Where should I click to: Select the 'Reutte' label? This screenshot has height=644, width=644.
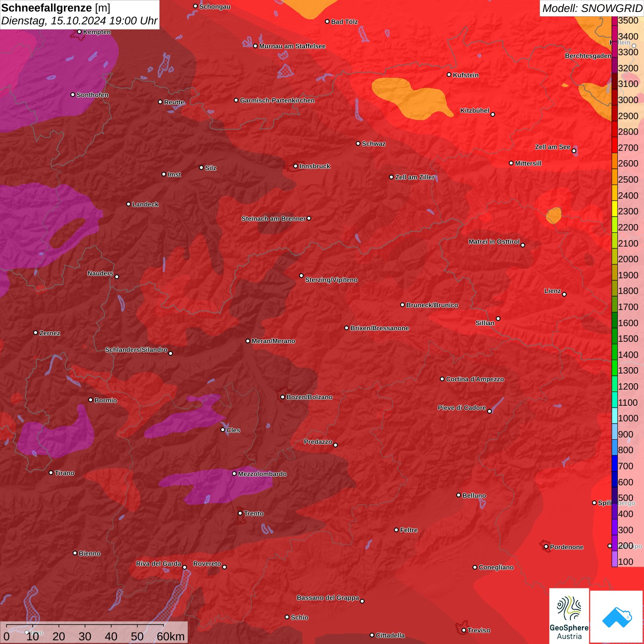[174, 102]
